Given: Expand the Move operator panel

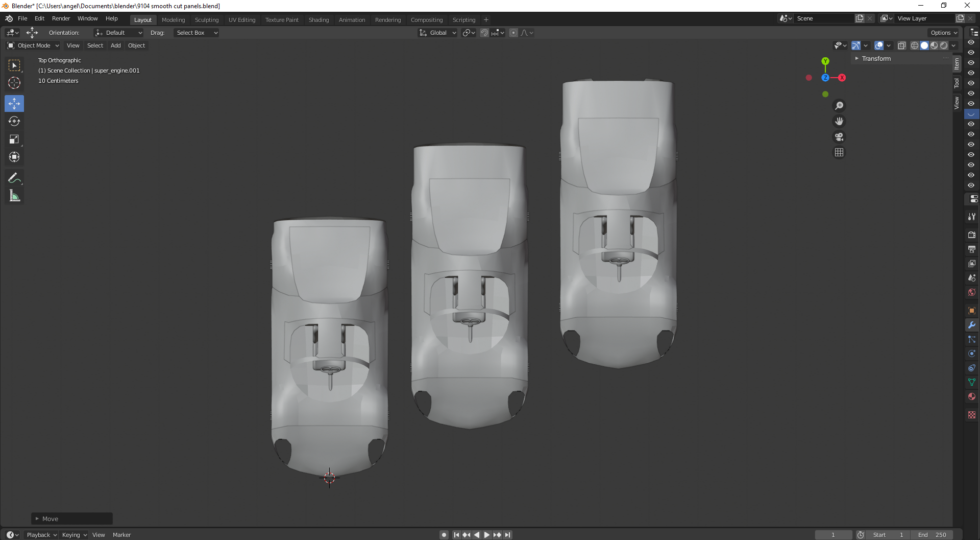Looking at the screenshot, I should click(x=72, y=519).
